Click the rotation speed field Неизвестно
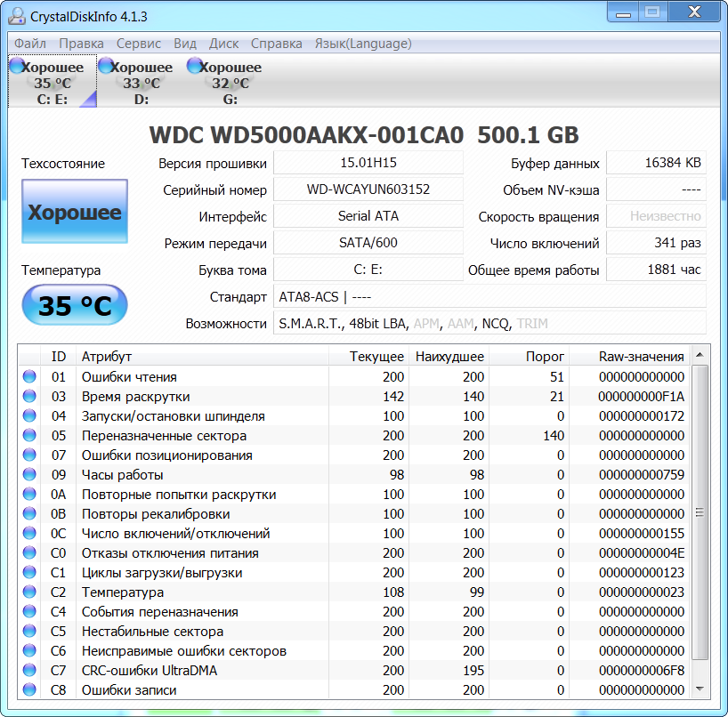Screen dimensions: 728x717 (x=656, y=216)
